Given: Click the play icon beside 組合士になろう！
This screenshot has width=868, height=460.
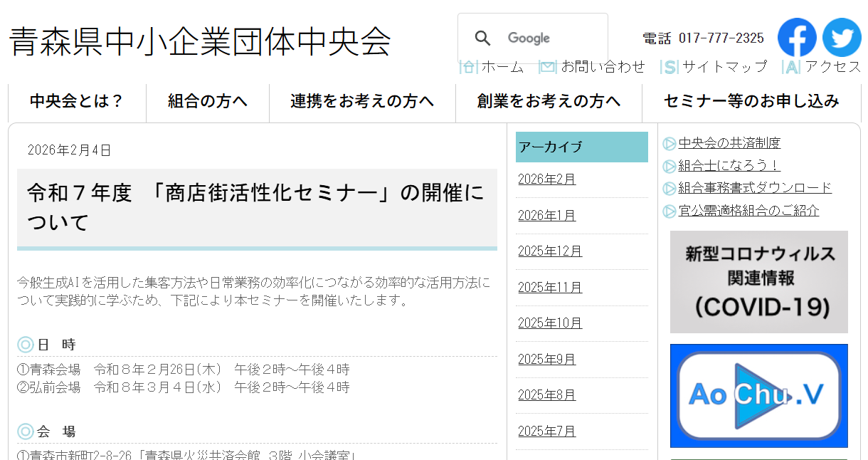Looking at the screenshot, I should pos(669,165).
